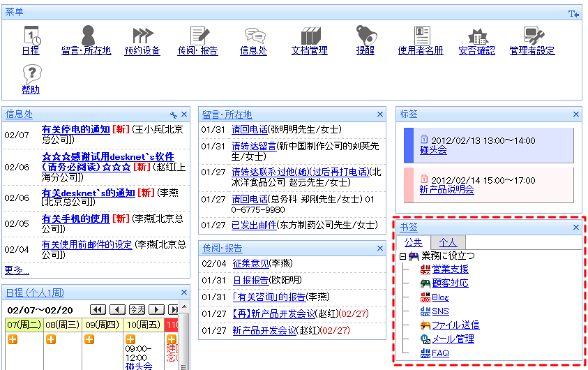Switch to the 个人 bookmarks tab
The height and width of the screenshot is (370, 588).
448,242
